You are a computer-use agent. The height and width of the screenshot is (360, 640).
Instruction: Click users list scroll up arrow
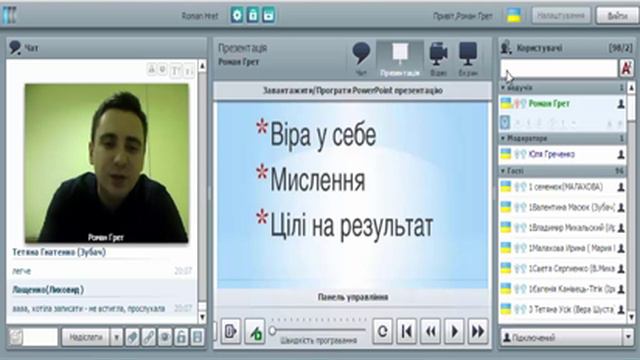[x=631, y=87]
